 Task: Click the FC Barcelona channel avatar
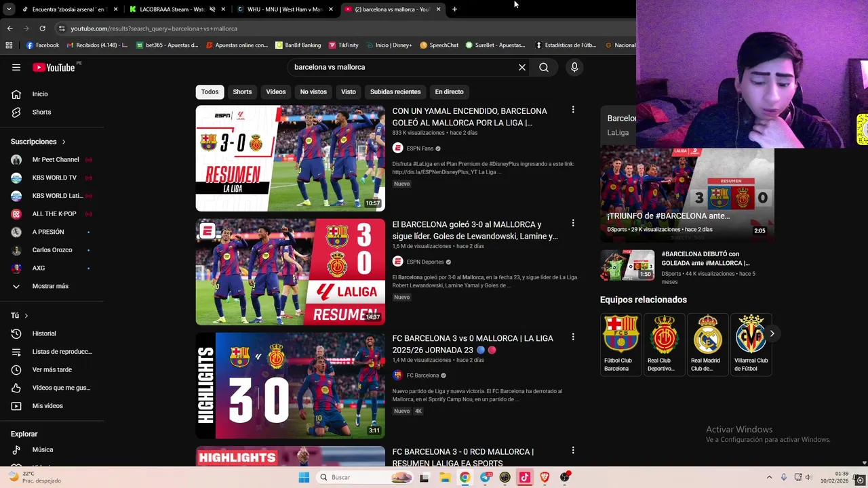pyautogui.click(x=398, y=375)
